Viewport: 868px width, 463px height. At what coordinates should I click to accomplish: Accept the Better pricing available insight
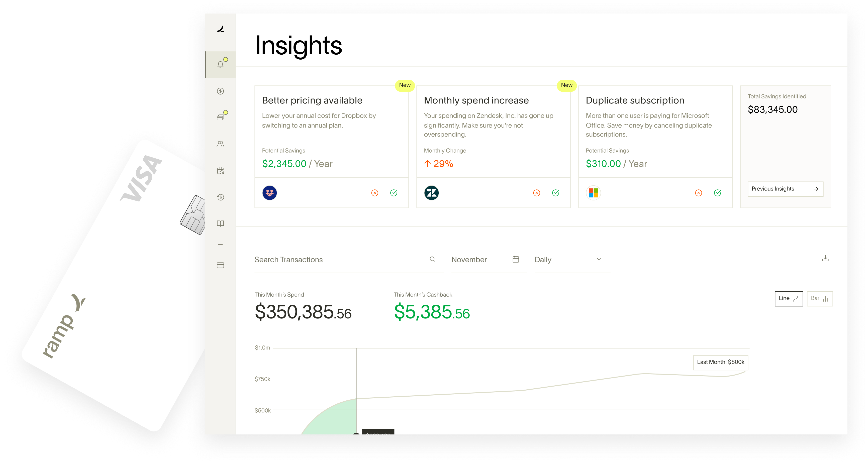[x=394, y=193]
